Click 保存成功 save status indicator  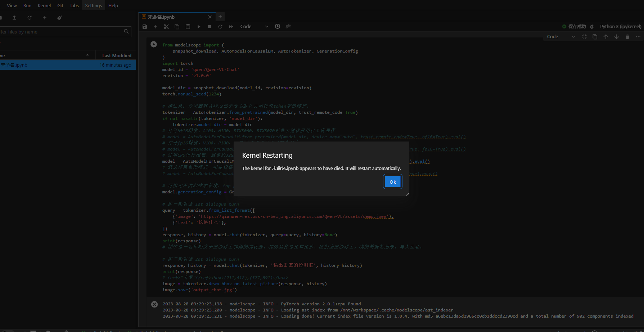coord(574,27)
